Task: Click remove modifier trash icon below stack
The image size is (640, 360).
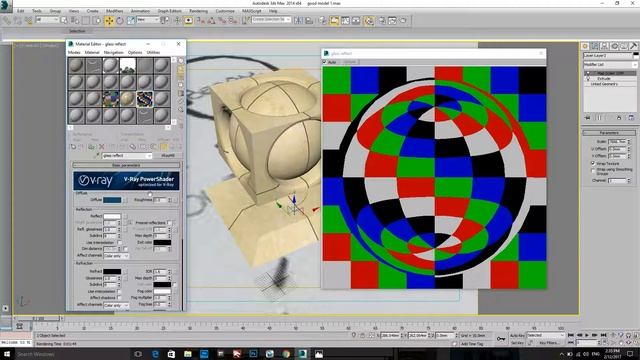Action: point(619,118)
